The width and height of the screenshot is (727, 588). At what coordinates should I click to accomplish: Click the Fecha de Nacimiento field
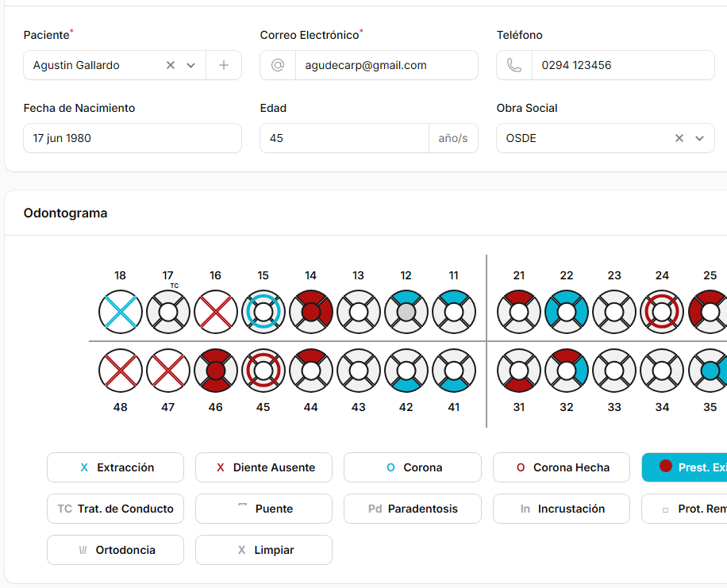133,138
